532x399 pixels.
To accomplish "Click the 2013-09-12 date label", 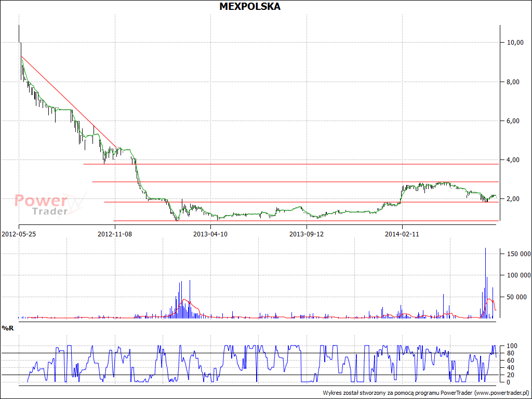I will [x=307, y=234].
